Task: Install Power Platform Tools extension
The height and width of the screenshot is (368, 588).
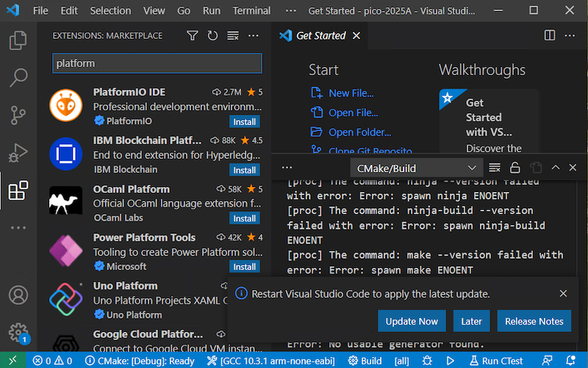Action: tap(245, 267)
